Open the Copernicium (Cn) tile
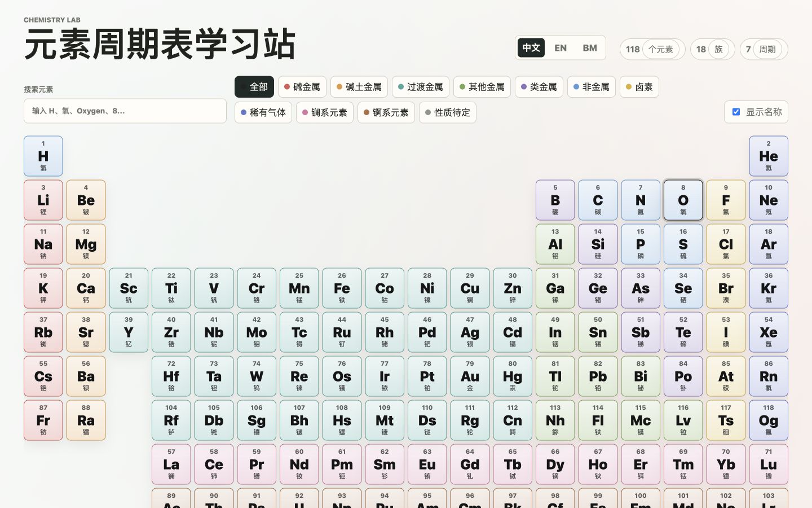The width and height of the screenshot is (812, 508). tap(513, 420)
